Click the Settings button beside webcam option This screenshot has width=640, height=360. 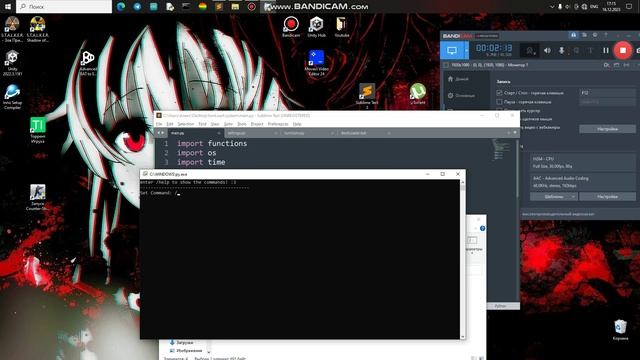click(x=607, y=129)
